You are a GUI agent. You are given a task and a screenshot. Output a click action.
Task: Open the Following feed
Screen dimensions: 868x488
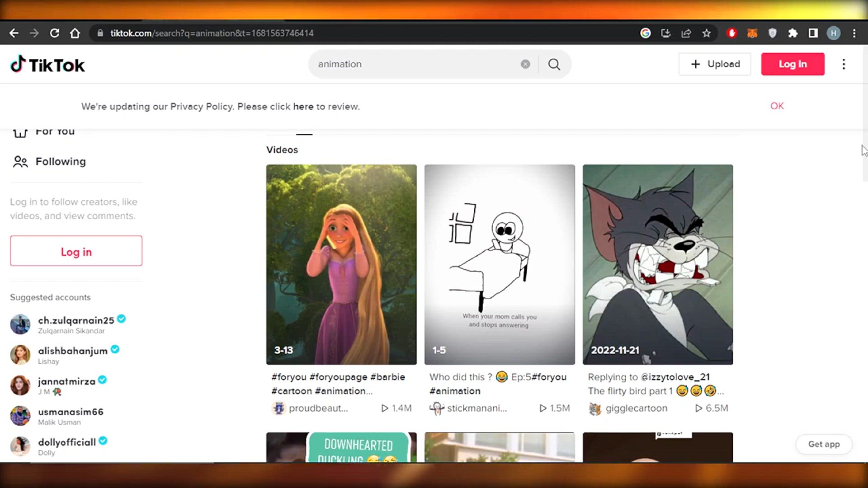(50, 162)
